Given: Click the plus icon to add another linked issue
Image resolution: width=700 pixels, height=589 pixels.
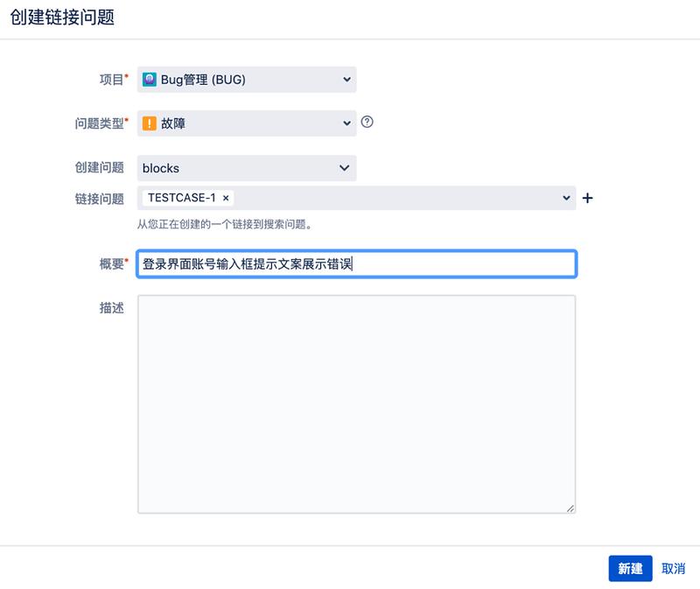Looking at the screenshot, I should coord(587,198).
